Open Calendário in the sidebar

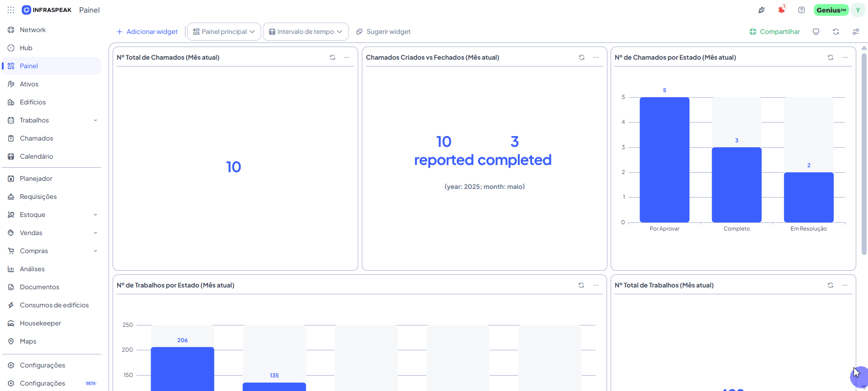[x=51, y=156]
